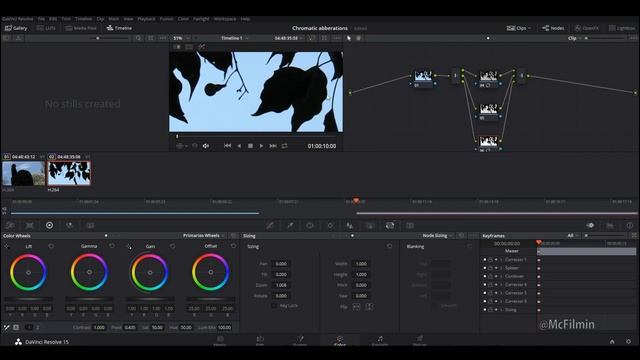The width and height of the screenshot is (640, 360).
Task: Reset the Offset color wheel
Action: pos(233,246)
